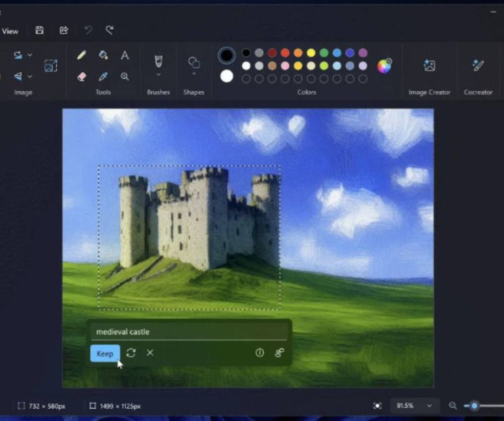Screen dimensions: 504x421
Task: Click the Redo arrow
Action: click(110, 30)
